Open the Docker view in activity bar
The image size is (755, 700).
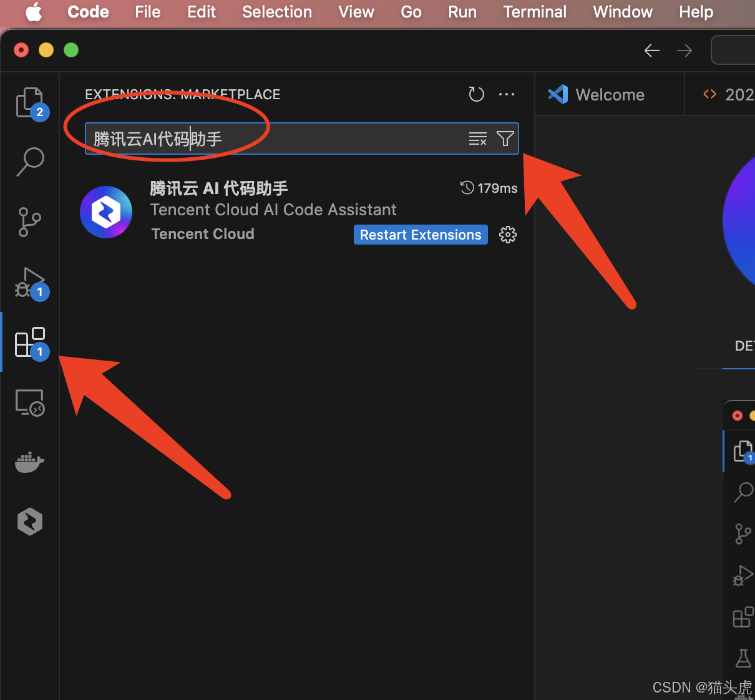coord(30,462)
